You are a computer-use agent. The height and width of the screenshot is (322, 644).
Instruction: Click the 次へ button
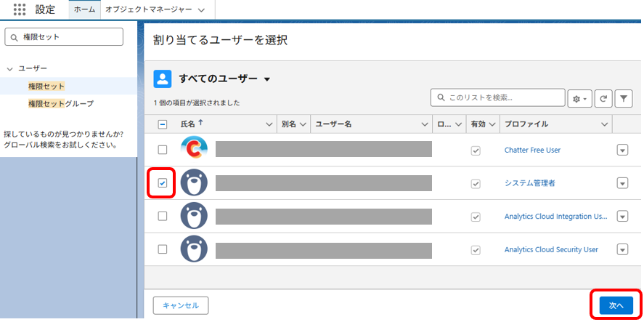616,305
